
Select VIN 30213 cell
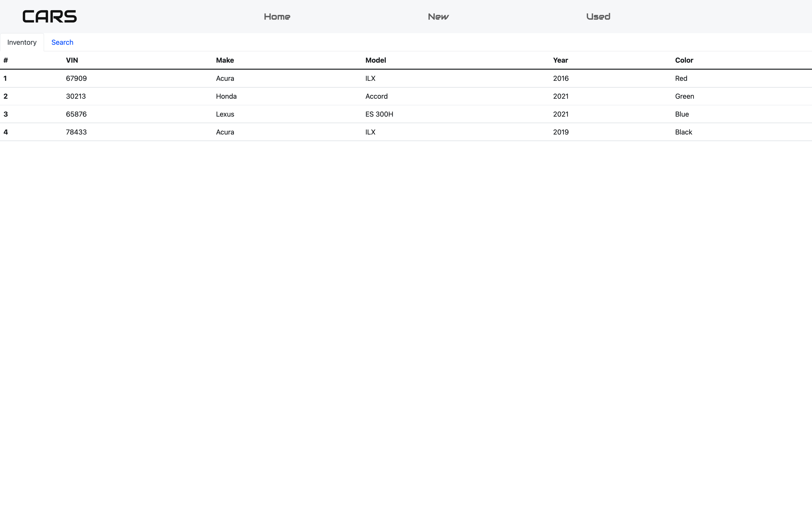(76, 96)
